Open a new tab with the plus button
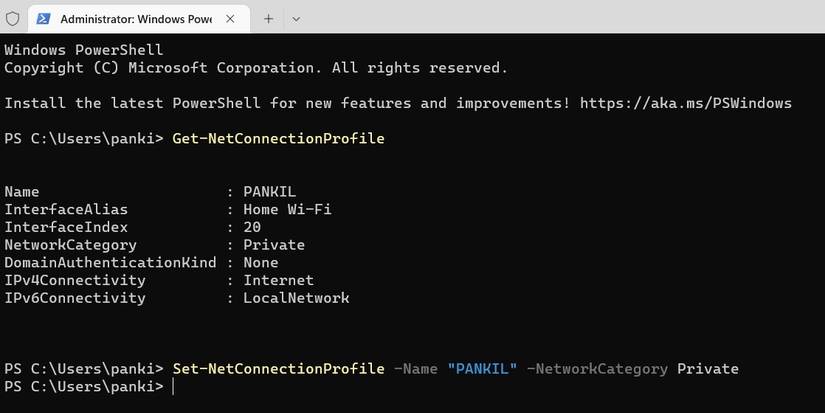The width and height of the screenshot is (825, 413). (x=268, y=18)
